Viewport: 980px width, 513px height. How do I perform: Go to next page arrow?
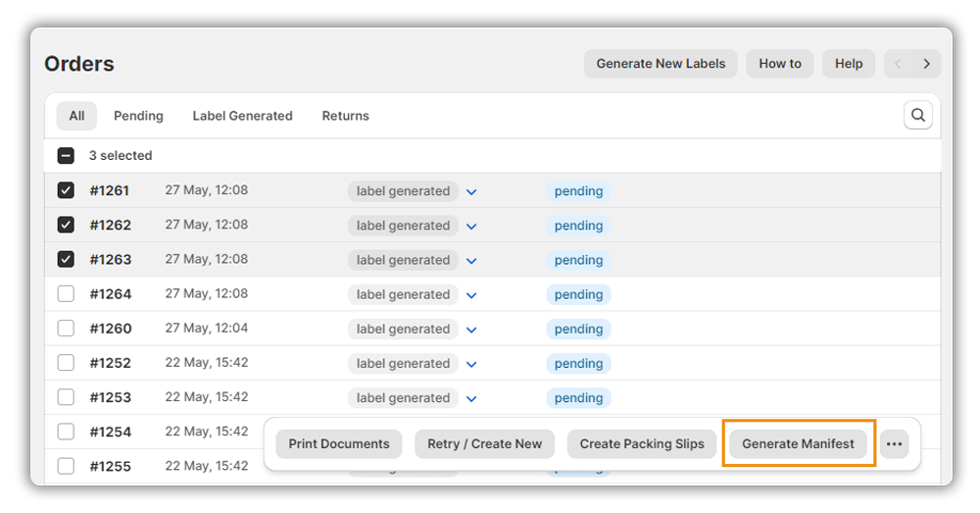click(926, 64)
